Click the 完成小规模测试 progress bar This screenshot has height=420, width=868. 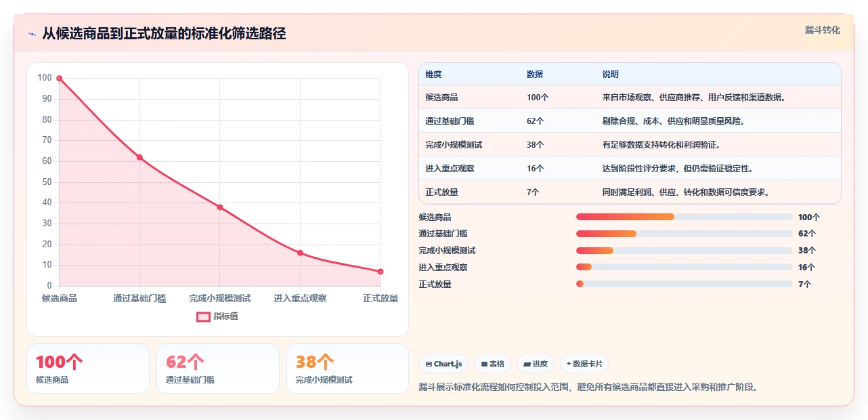tap(684, 251)
